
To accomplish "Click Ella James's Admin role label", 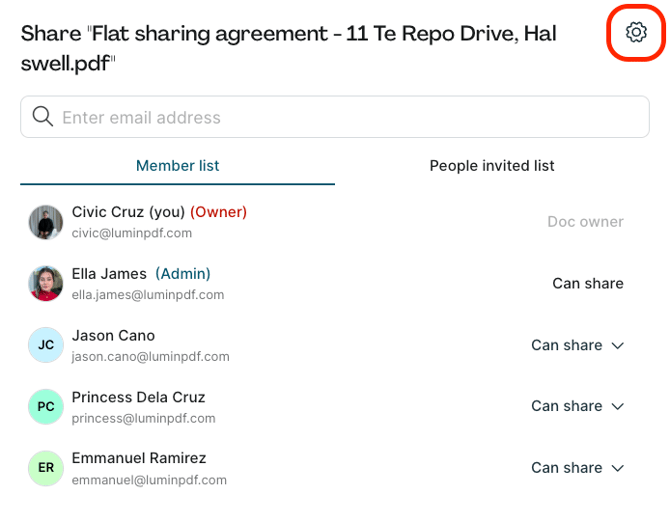I will click(183, 273).
